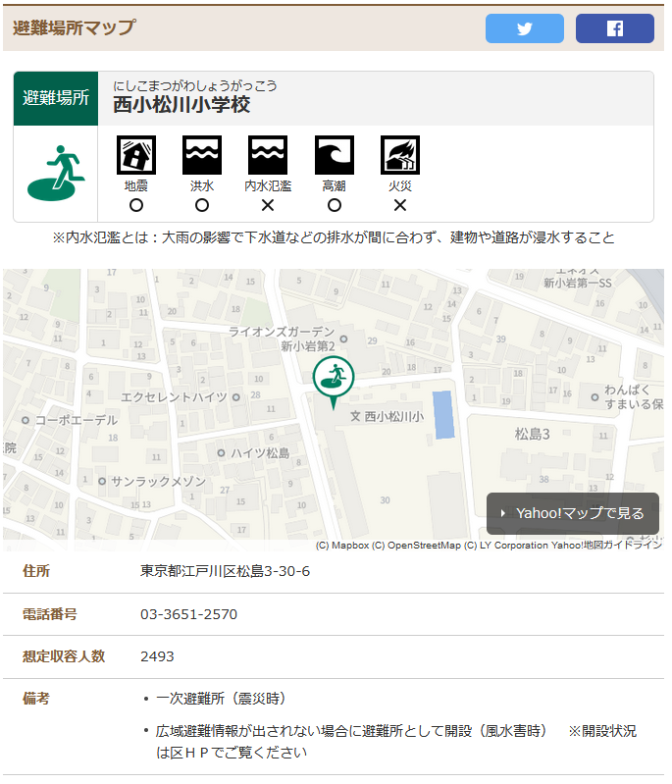
Task: Click the earthquake (地震) hazard icon
Action: (x=136, y=155)
